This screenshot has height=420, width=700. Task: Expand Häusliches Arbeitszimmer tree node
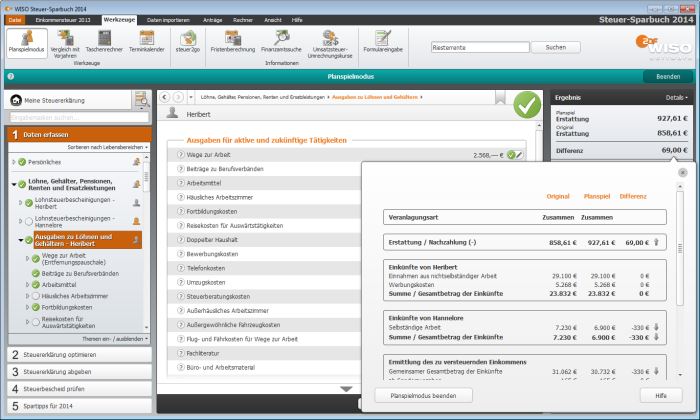27,296
